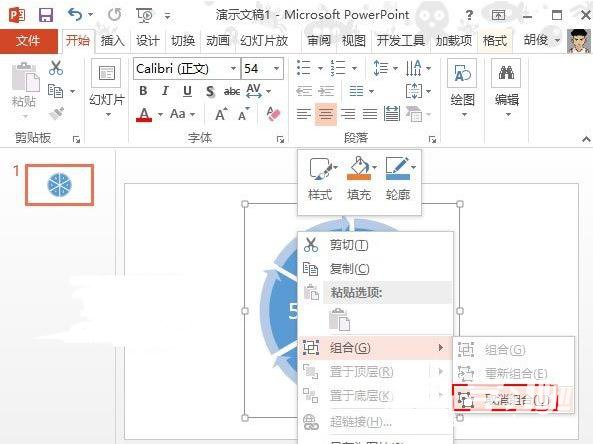Toggle Bold formatting

(143, 91)
